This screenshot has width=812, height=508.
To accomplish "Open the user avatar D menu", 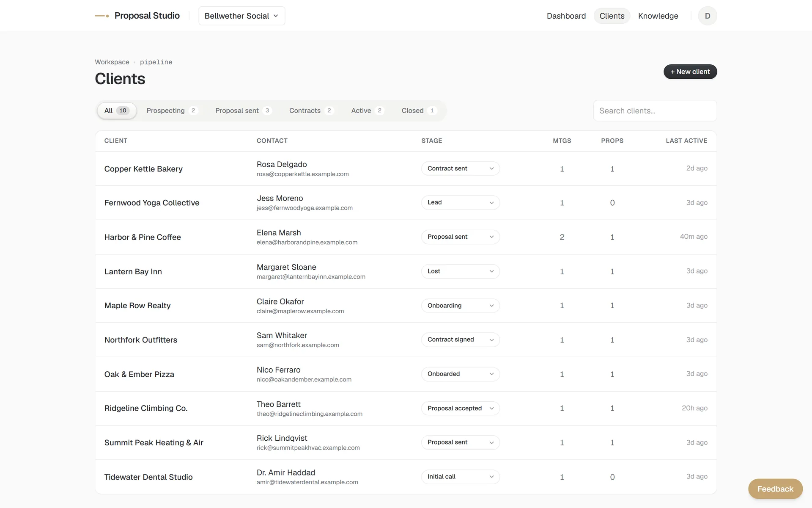I will (x=707, y=16).
